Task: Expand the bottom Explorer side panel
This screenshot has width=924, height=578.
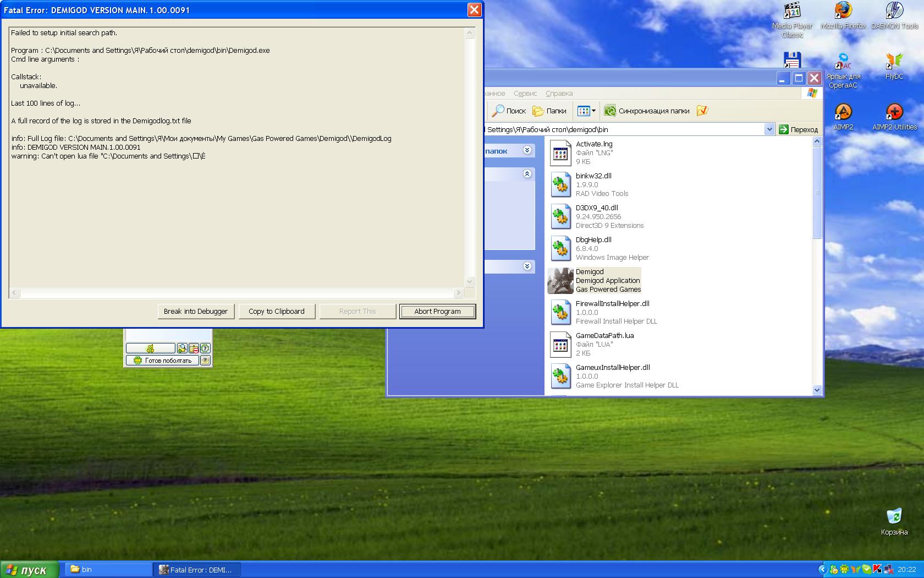Action: [x=527, y=266]
